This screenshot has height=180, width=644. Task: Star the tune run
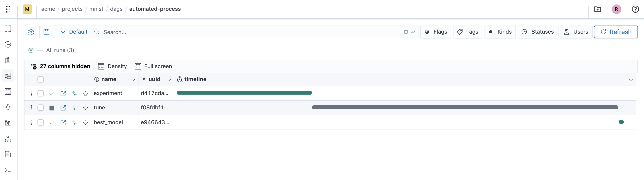[85, 108]
